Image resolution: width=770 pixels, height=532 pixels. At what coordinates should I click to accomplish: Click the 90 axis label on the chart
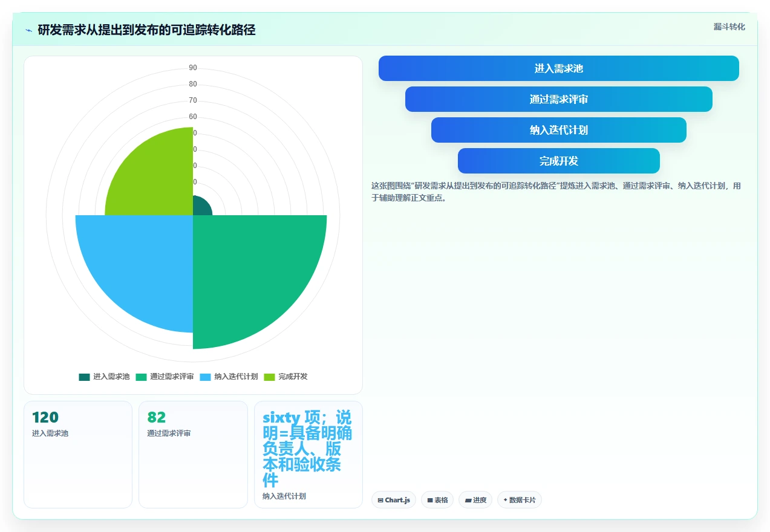pyautogui.click(x=193, y=68)
